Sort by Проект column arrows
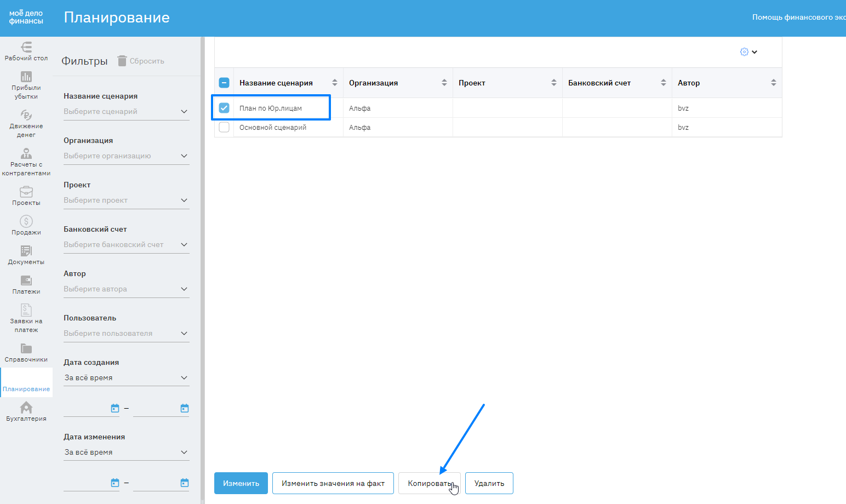Image resolution: width=846 pixels, height=504 pixels. pos(554,83)
